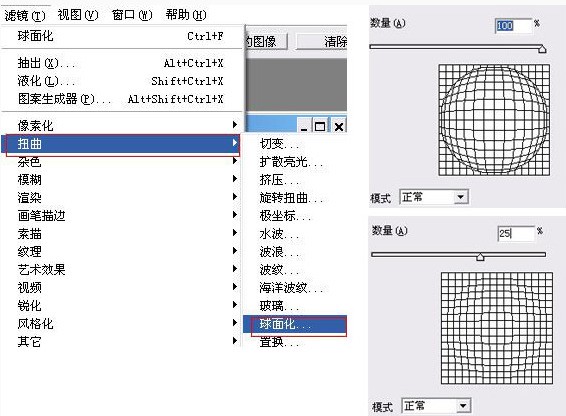Screen dimensions: 566x416
Task: Click the amount slider handle at 25%
Action: pyautogui.click(x=480, y=256)
